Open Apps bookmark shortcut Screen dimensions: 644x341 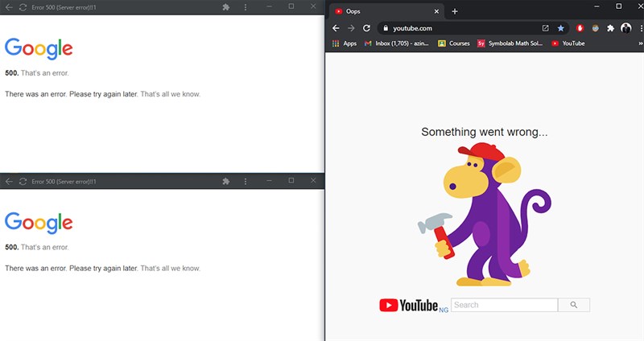(x=345, y=43)
